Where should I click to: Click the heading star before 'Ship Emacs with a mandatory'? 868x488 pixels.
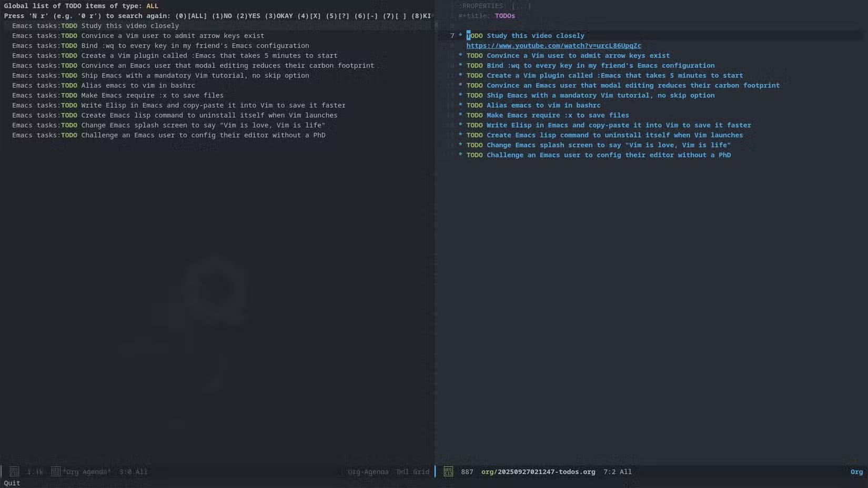coord(460,95)
